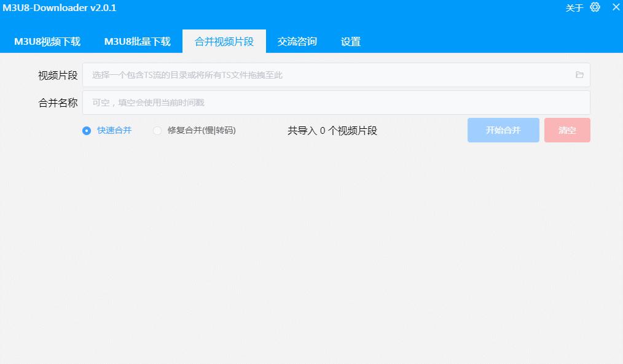Select the 快速合并 radio button
623x364 pixels.
[87, 131]
